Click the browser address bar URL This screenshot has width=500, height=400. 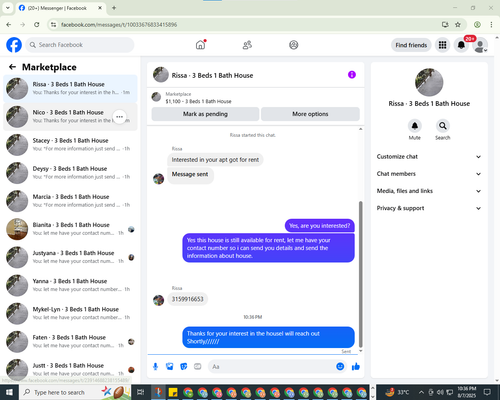tap(119, 25)
